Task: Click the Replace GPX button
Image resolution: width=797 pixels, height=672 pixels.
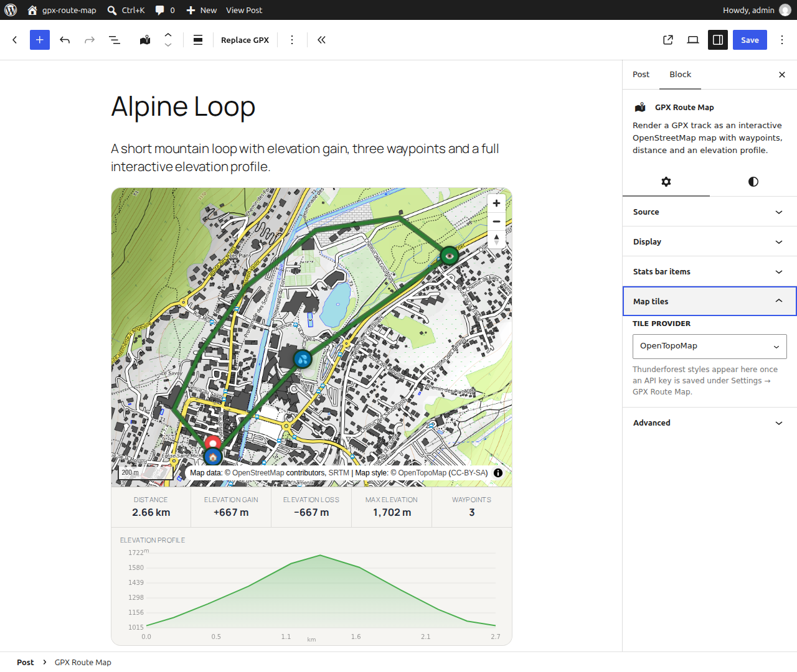Action: tap(245, 40)
